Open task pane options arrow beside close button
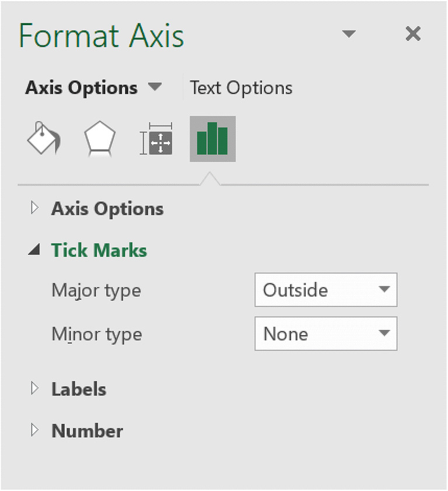448x491 pixels. [349, 34]
